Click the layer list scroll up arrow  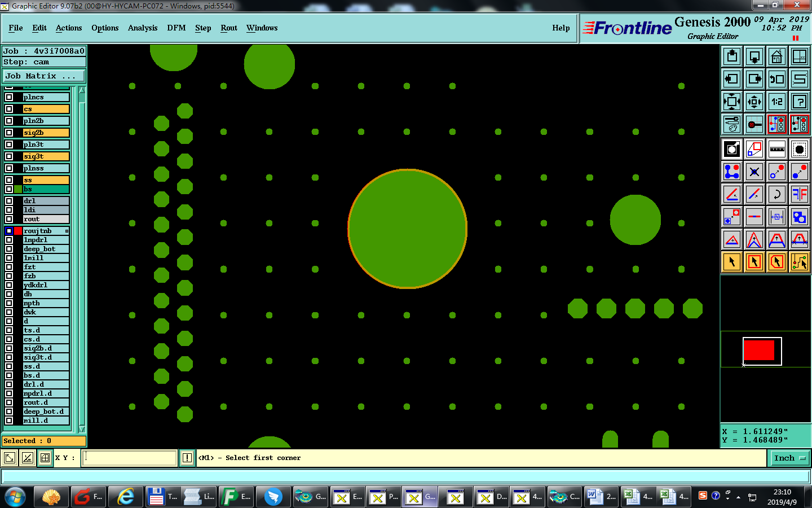pyautogui.click(x=82, y=90)
